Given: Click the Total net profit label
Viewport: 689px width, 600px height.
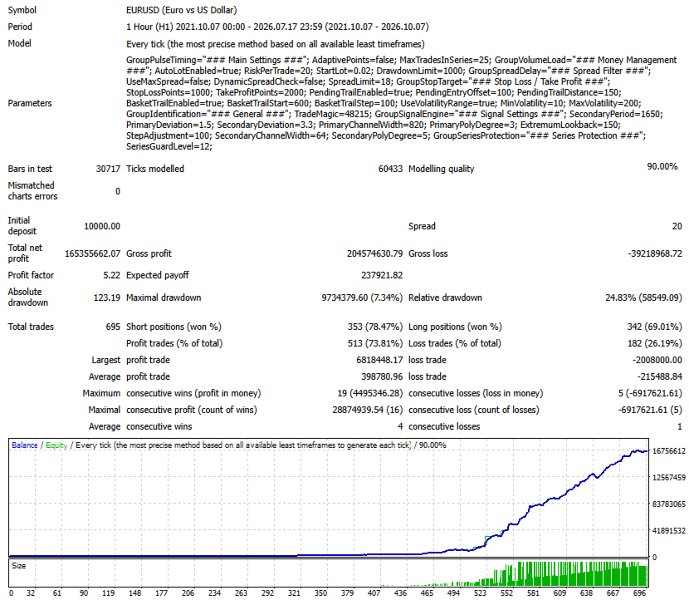Looking at the screenshot, I should pos(25,253).
